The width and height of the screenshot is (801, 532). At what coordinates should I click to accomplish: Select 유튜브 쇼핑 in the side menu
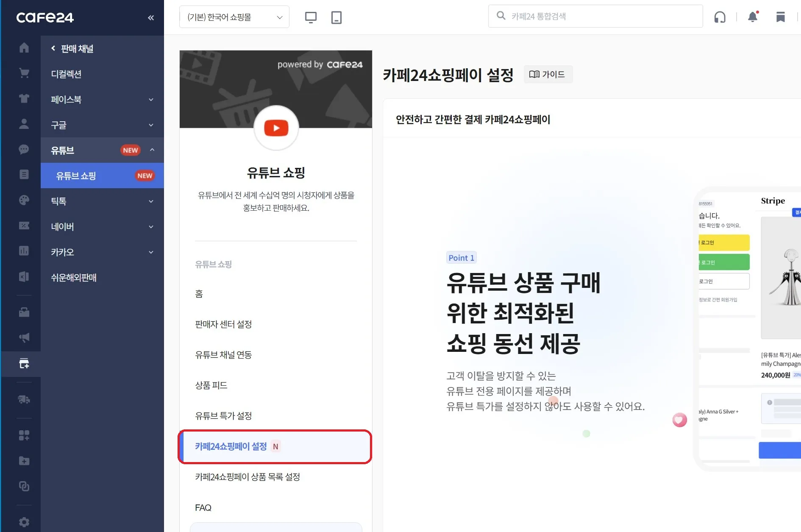pyautogui.click(x=102, y=175)
